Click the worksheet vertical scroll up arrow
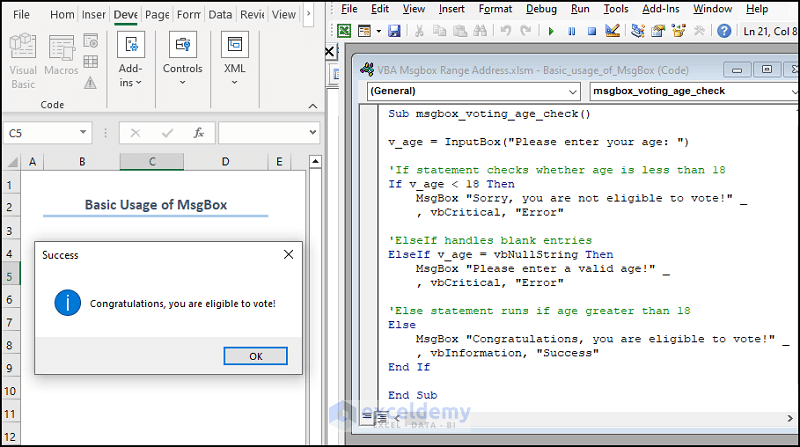800x447 pixels. (x=315, y=162)
